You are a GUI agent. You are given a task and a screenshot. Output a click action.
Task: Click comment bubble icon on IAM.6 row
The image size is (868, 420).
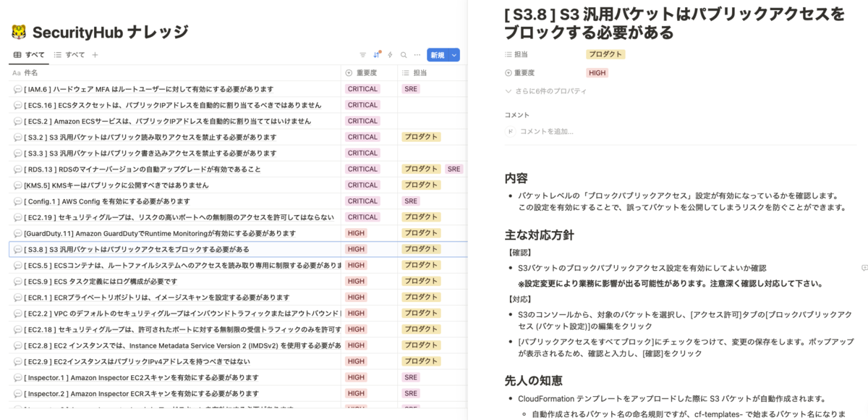[18, 89]
